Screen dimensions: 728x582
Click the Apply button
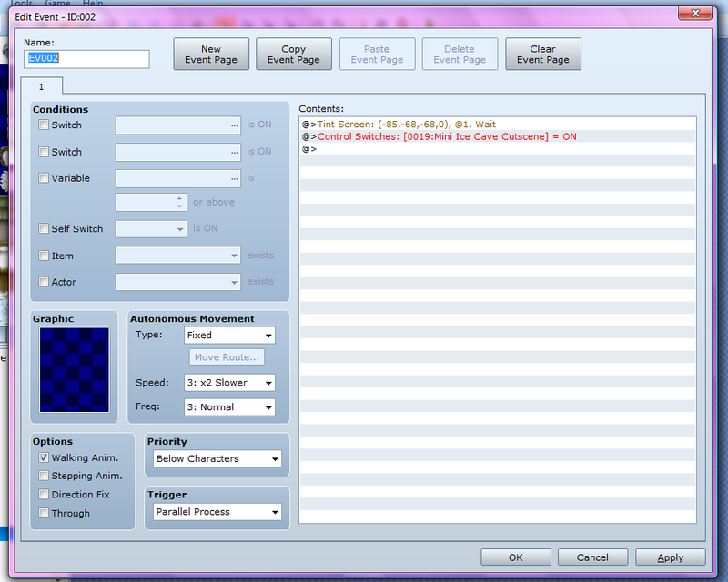tap(671, 557)
